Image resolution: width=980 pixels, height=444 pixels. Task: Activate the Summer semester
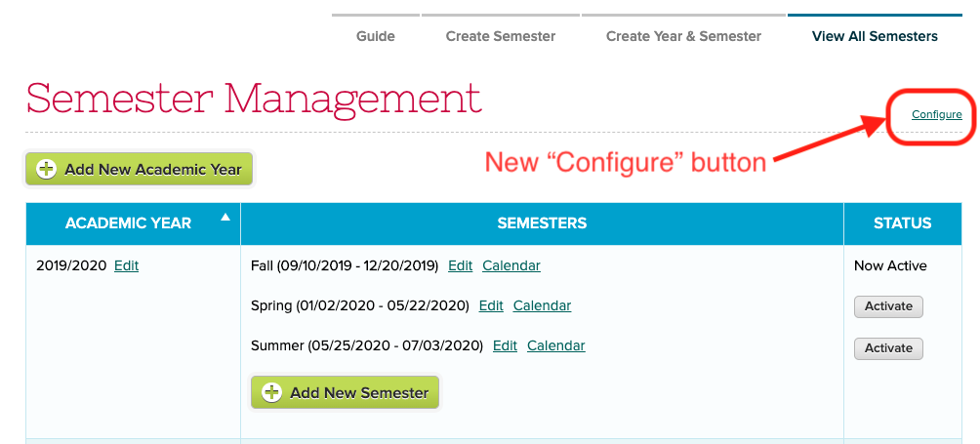tap(888, 348)
